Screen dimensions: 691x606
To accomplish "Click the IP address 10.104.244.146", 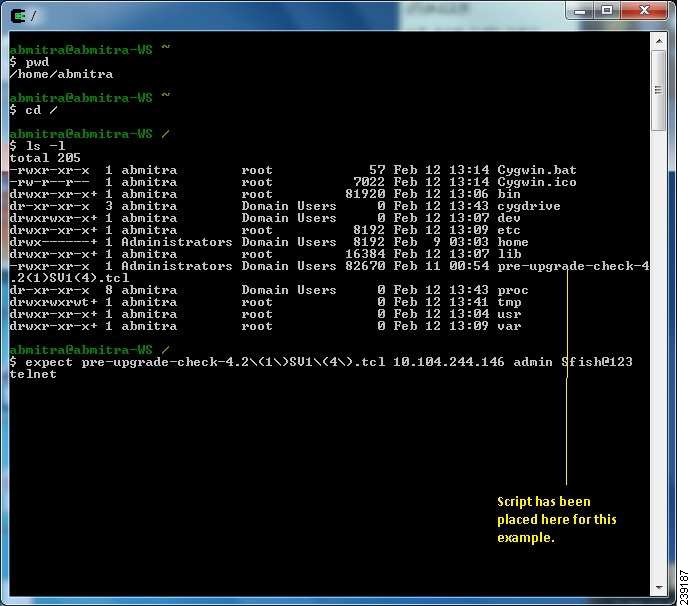I will (x=449, y=362).
